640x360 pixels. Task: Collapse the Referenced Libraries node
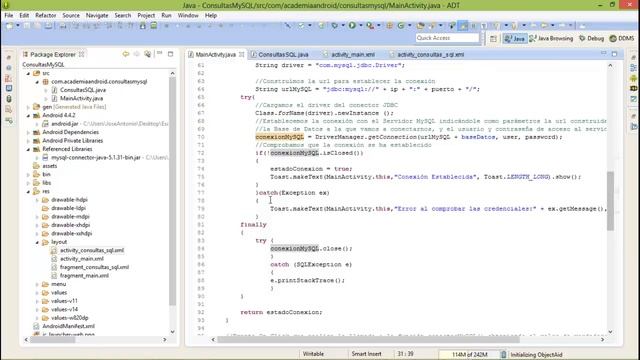[28, 149]
